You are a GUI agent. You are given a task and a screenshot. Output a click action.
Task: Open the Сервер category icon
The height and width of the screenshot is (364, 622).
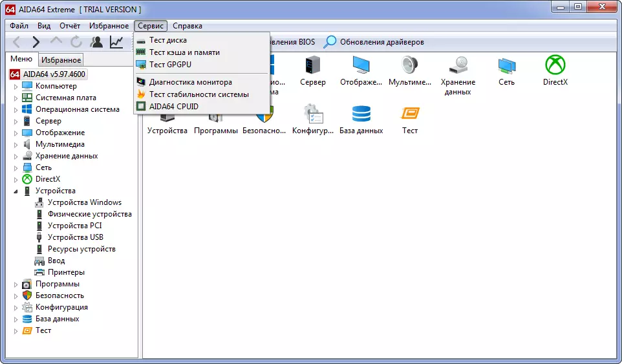(313, 65)
